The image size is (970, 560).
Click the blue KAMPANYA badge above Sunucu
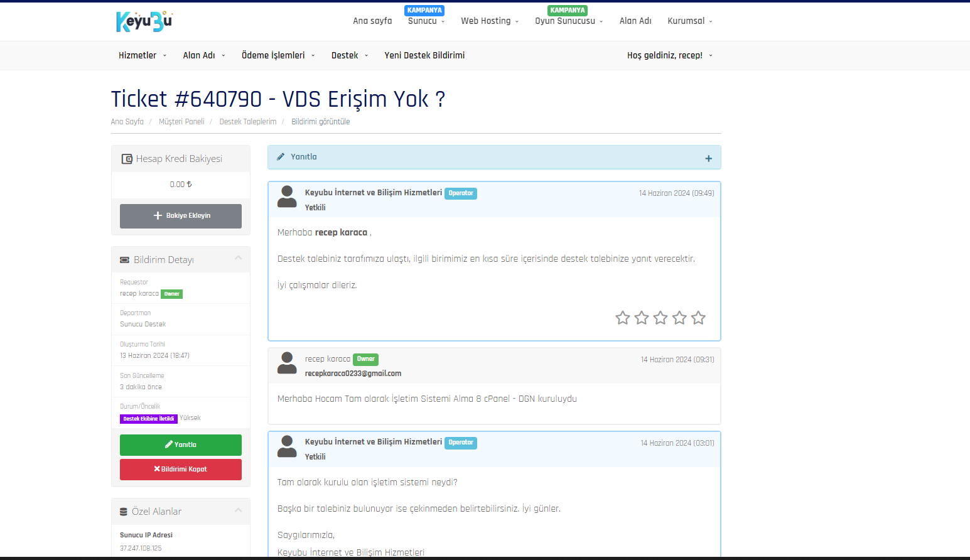coord(424,10)
